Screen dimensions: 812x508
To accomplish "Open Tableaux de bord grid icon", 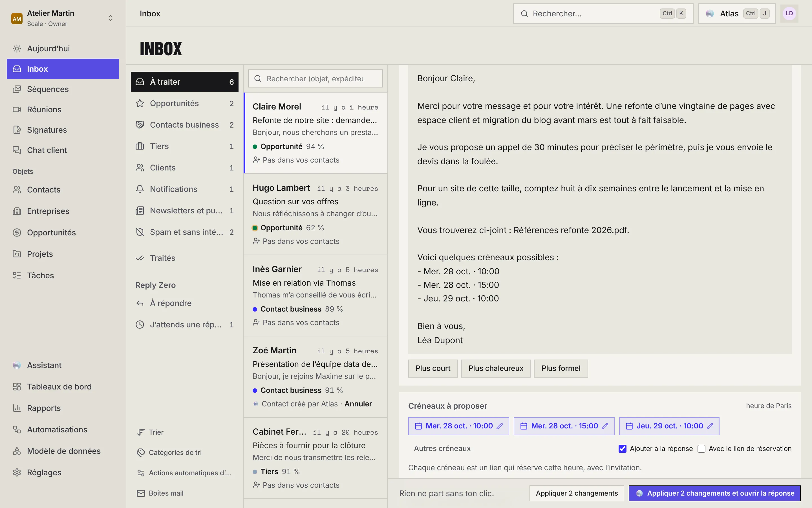I will pyautogui.click(x=17, y=387).
